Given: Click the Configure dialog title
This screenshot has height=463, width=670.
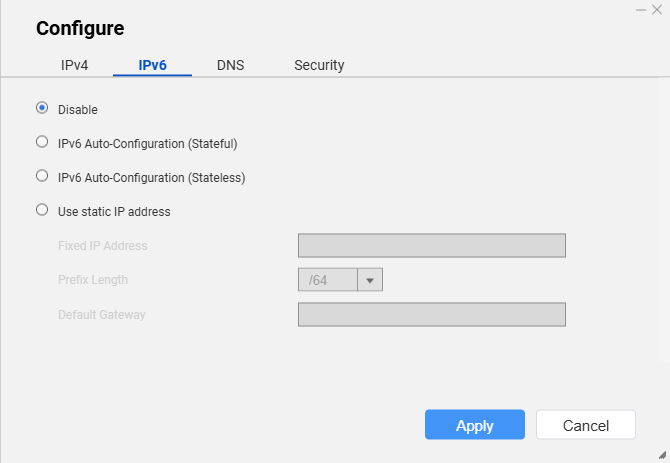Looking at the screenshot, I should coord(80,28).
